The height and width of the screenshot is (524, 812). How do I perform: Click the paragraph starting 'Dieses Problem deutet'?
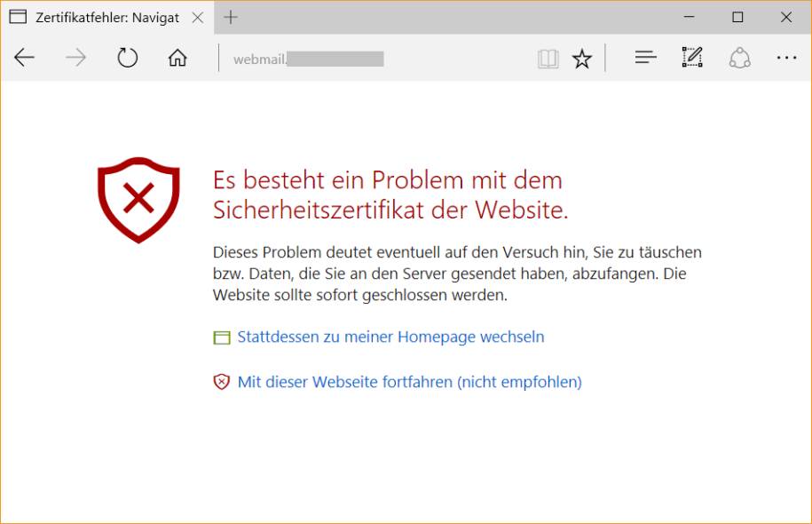457,274
